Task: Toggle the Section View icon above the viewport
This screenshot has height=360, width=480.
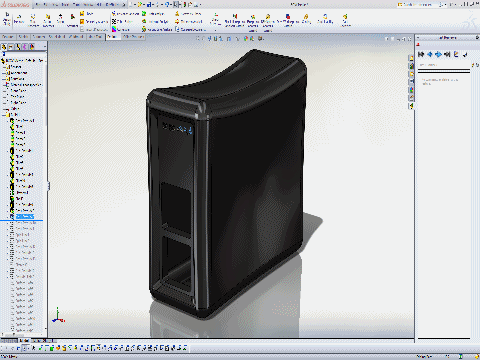Action: pyautogui.click(x=215, y=39)
